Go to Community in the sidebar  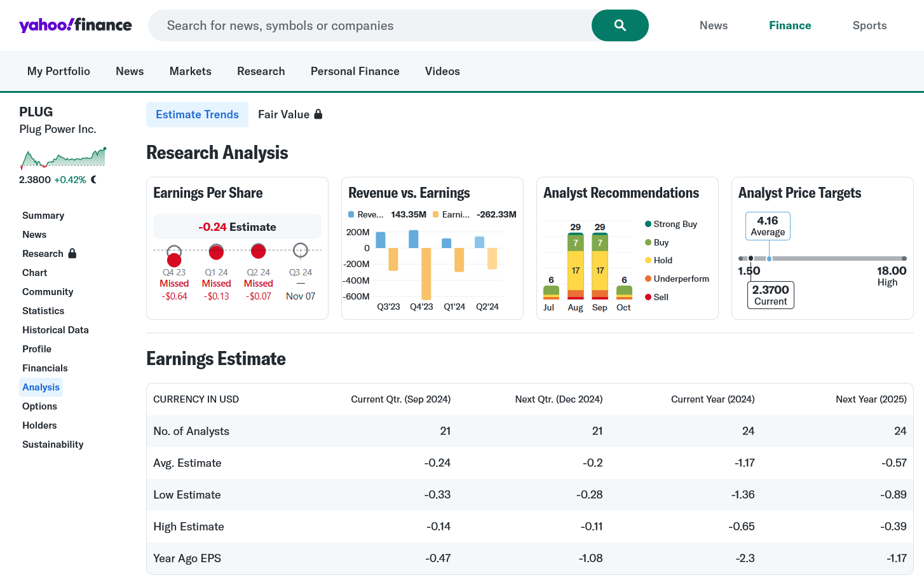coord(48,292)
